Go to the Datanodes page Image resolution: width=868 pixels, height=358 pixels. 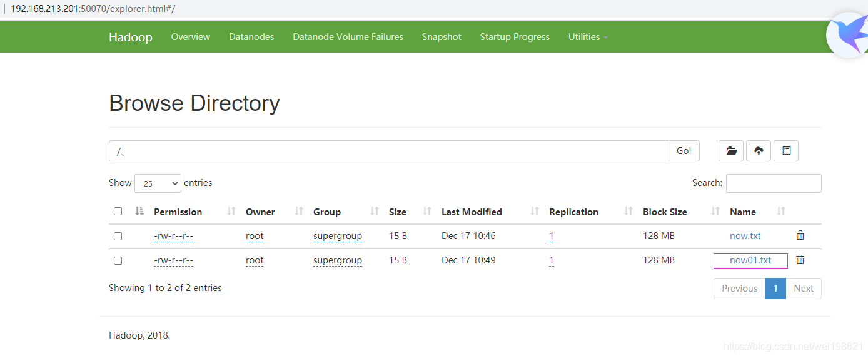click(x=251, y=37)
